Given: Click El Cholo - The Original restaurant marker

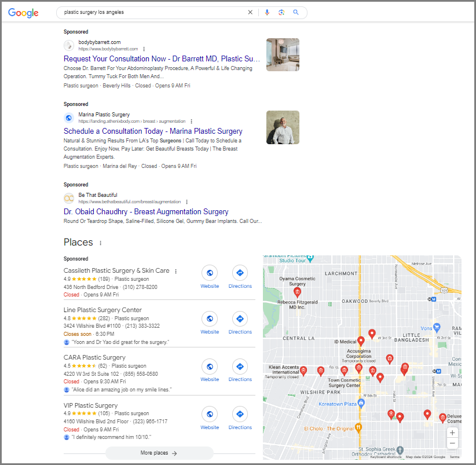Looking at the screenshot, I should (x=358, y=428).
